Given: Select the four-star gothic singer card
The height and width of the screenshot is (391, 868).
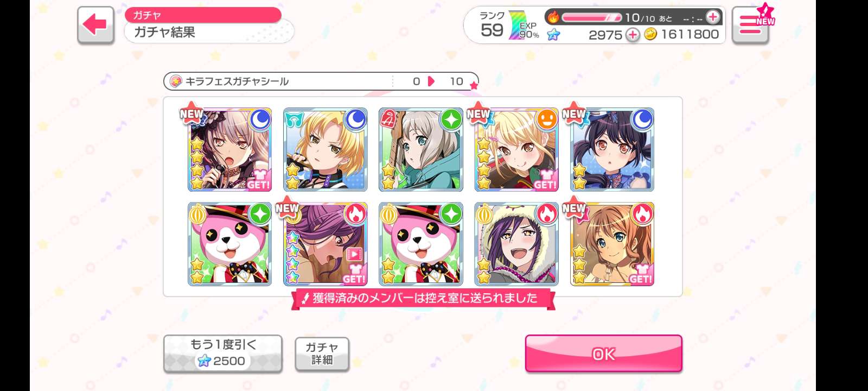Looking at the screenshot, I should 229,149.
